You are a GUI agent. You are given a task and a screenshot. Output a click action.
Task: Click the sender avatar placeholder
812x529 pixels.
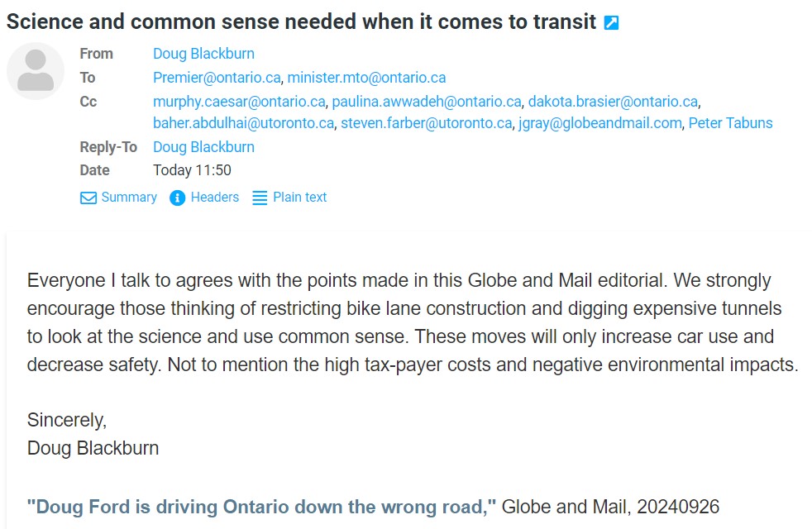point(36,72)
